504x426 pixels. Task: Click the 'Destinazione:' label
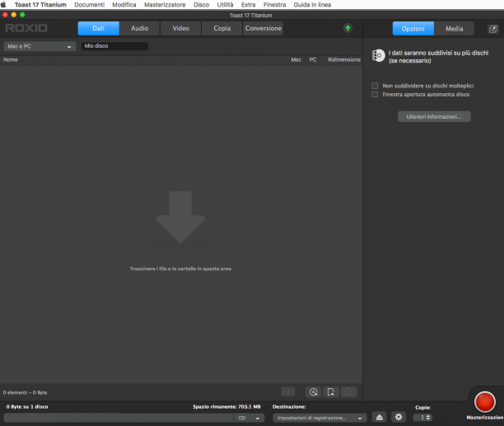pos(289,407)
